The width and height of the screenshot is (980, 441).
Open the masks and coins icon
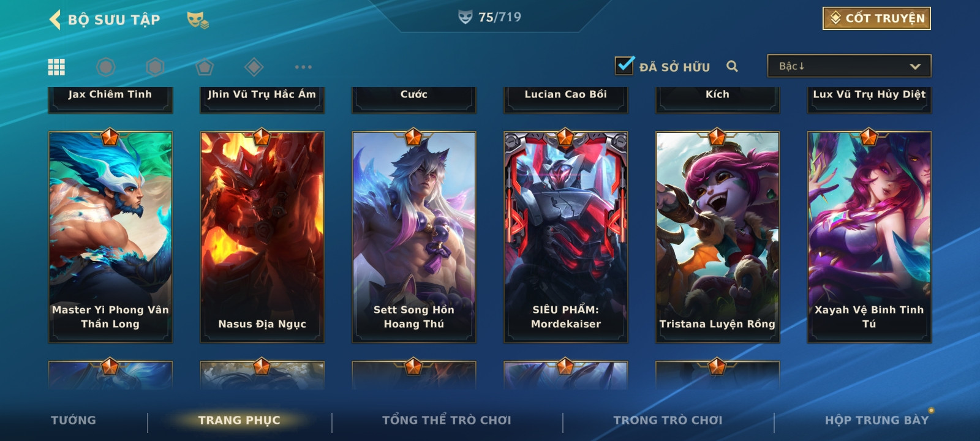pyautogui.click(x=198, y=20)
